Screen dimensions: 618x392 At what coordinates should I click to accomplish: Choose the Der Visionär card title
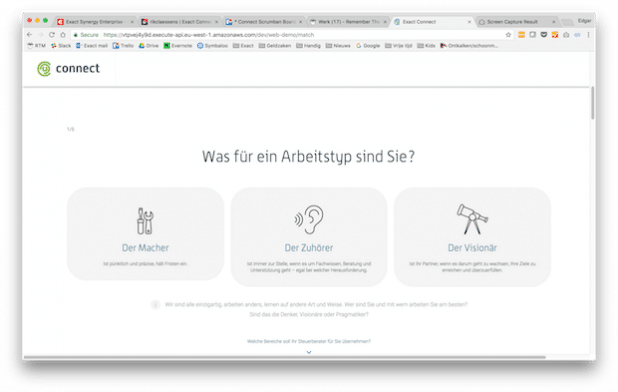pyautogui.click(x=472, y=248)
